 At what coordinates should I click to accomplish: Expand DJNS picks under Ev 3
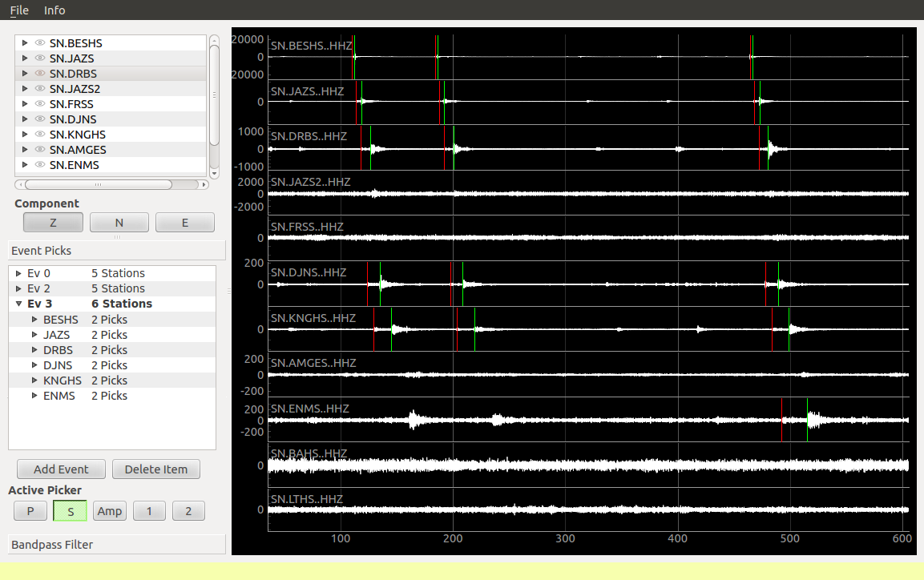(x=34, y=365)
